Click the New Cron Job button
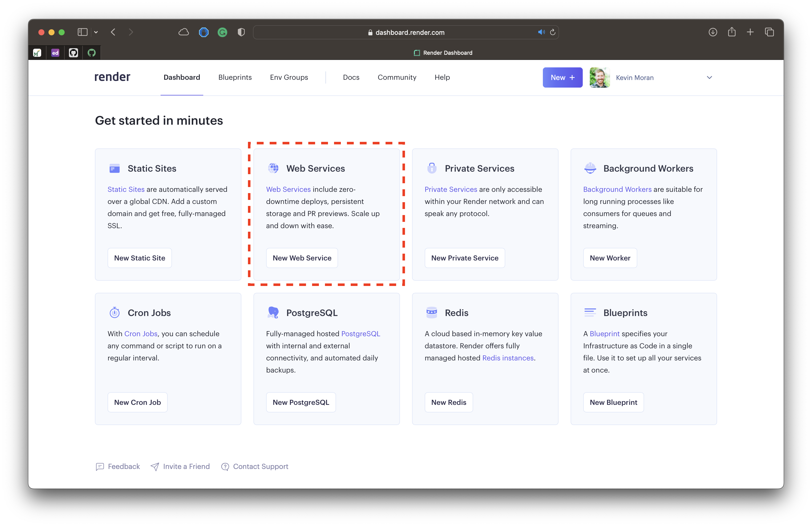 [138, 403]
